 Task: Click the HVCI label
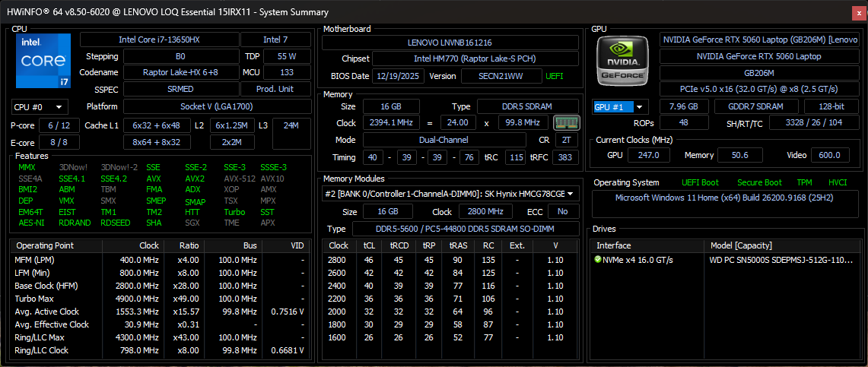[837, 182]
